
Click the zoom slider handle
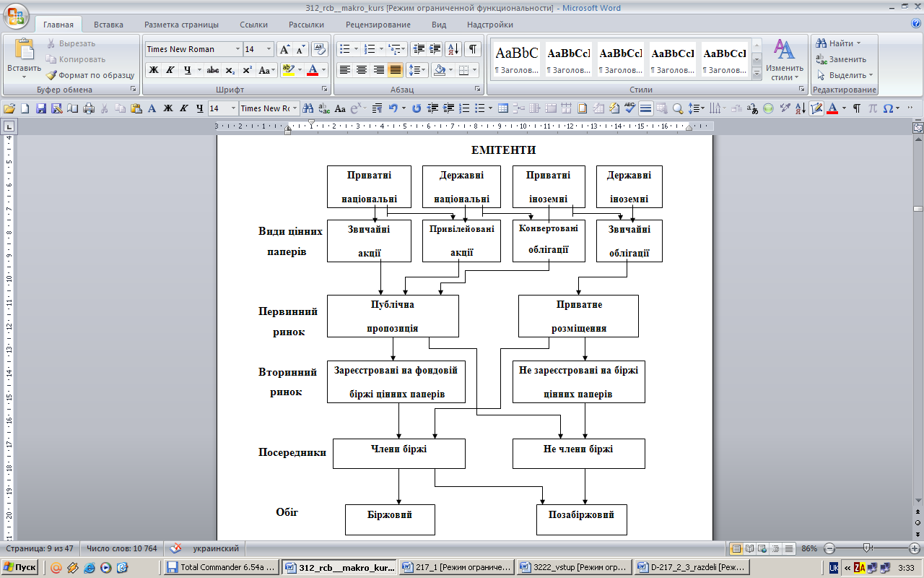pyautogui.click(x=867, y=548)
